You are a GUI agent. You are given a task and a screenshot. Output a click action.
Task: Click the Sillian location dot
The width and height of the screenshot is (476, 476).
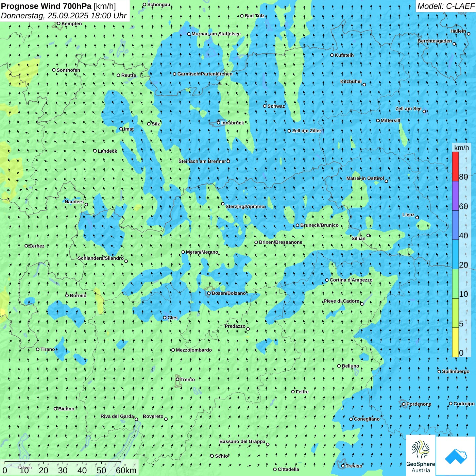(368, 236)
